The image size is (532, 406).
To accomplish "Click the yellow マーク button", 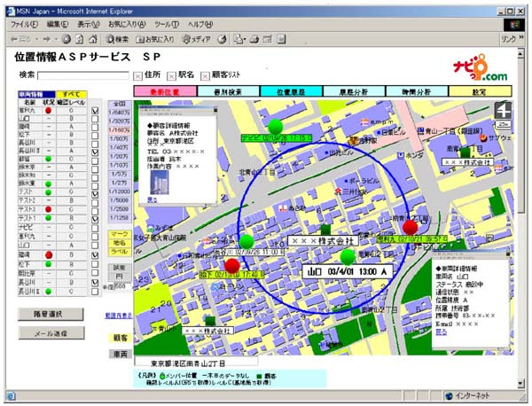I will pos(119,234).
